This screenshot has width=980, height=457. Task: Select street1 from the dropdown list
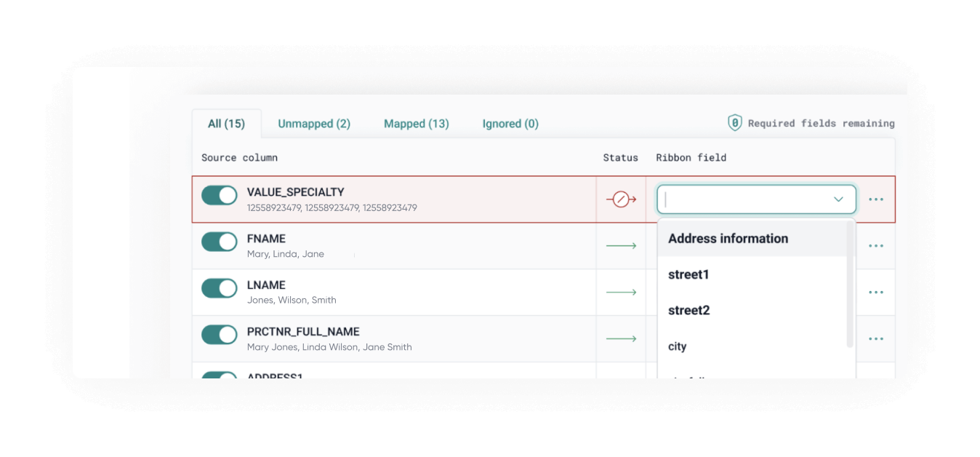tap(752, 274)
